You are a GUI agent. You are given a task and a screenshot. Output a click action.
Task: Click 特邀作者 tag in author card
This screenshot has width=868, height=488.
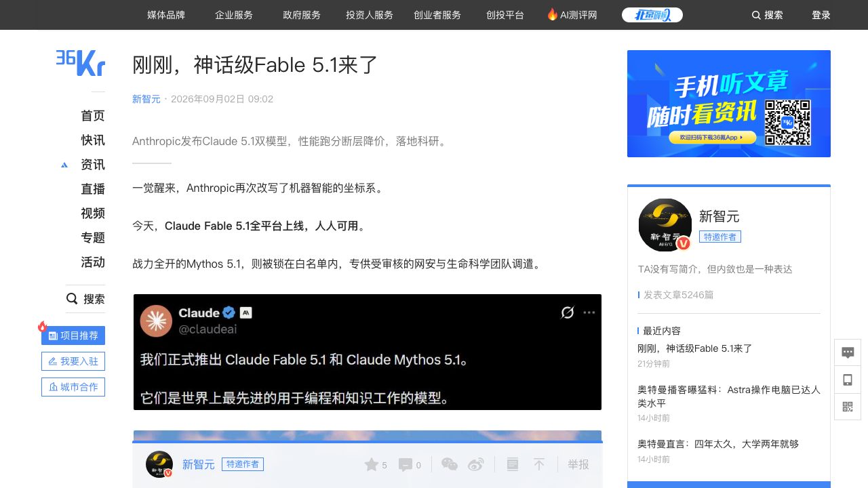point(720,237)
